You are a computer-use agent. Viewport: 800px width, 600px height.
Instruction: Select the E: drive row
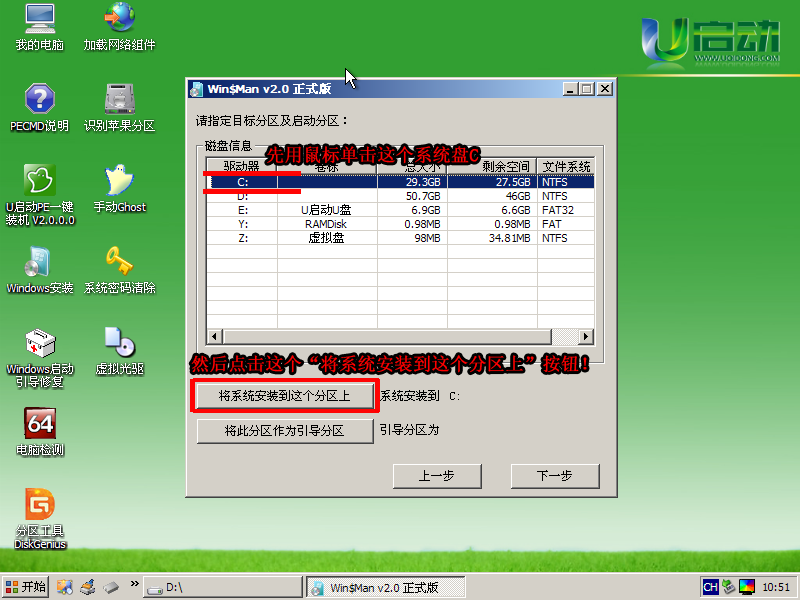(401, 210)
